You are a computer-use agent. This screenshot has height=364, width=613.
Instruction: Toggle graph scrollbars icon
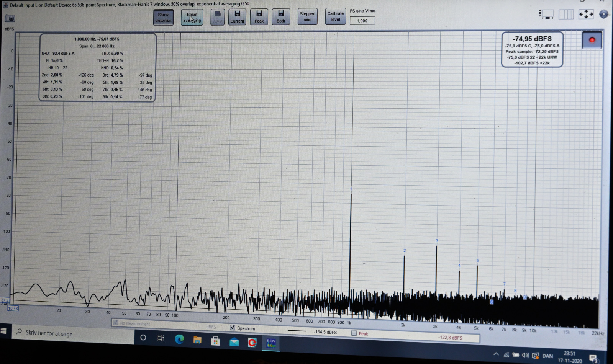546,15
